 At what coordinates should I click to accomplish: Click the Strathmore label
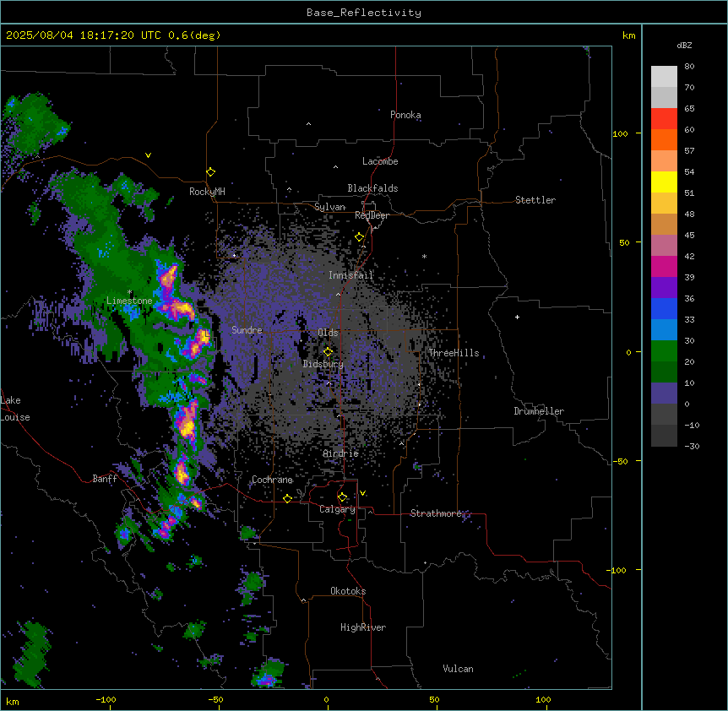coord(436,513)
